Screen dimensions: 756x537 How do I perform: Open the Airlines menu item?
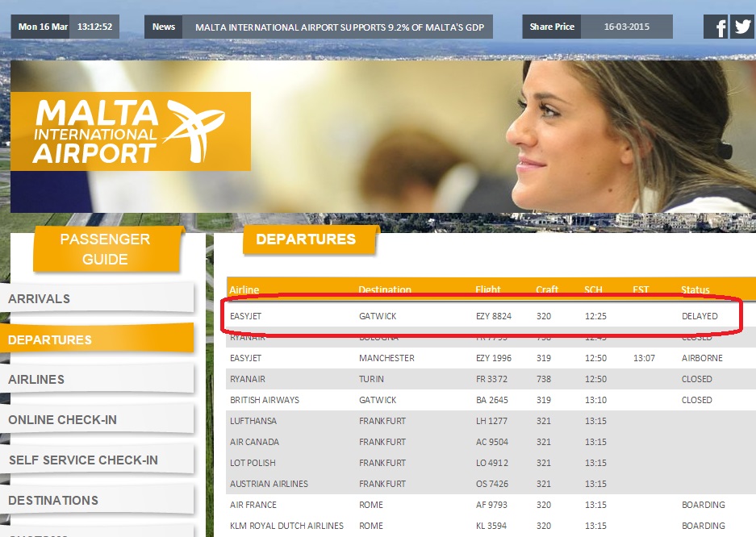(x=98, y=380)
